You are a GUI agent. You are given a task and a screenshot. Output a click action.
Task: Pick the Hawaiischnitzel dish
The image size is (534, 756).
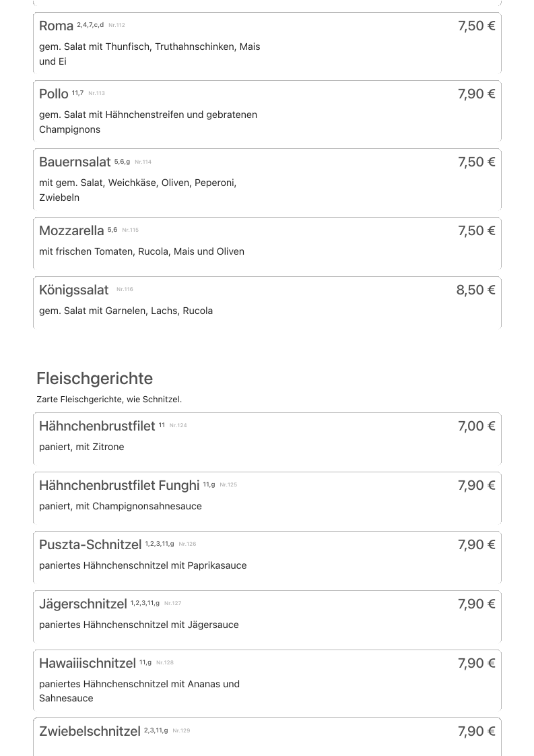coord(88,664)
